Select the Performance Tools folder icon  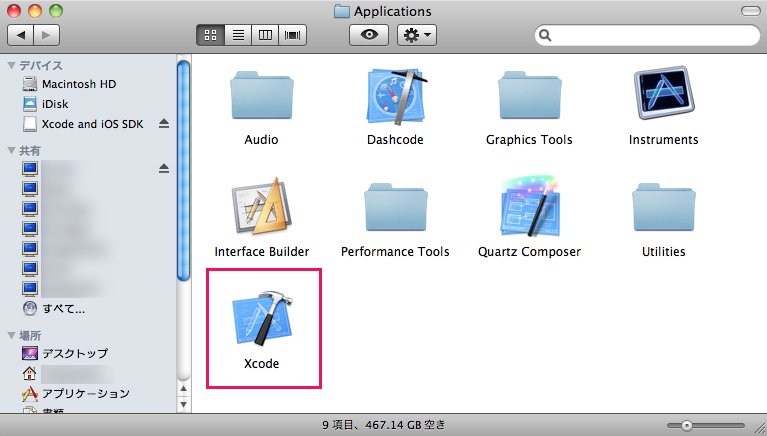tap(396, 207)
